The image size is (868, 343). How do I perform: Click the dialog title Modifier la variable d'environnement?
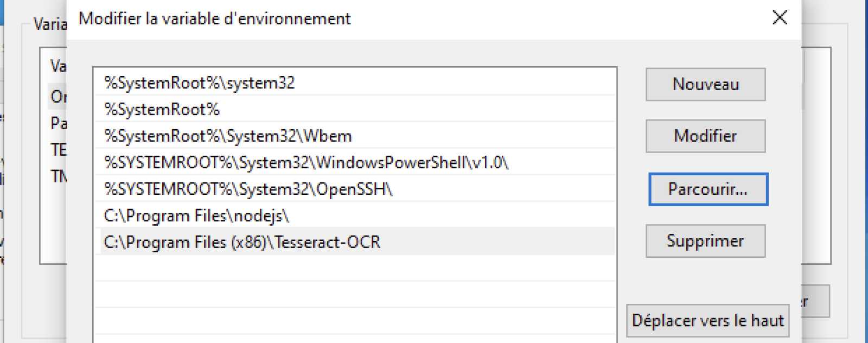coord(215,18)
